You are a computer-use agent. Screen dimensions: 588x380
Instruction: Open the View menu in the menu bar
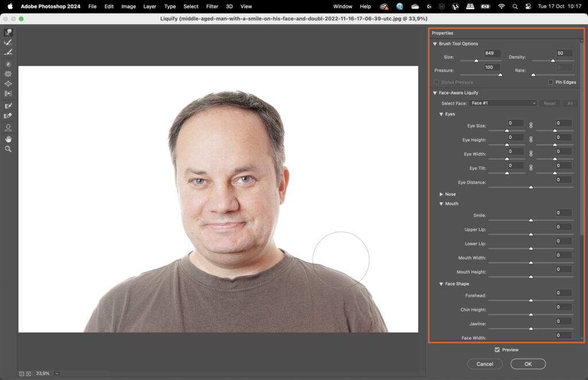coord(246,6)
